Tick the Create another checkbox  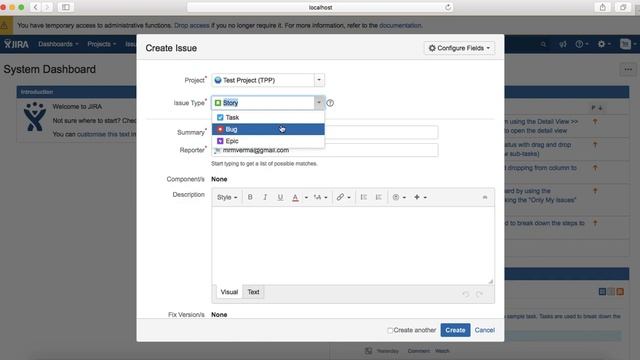[x=390, y=330]
